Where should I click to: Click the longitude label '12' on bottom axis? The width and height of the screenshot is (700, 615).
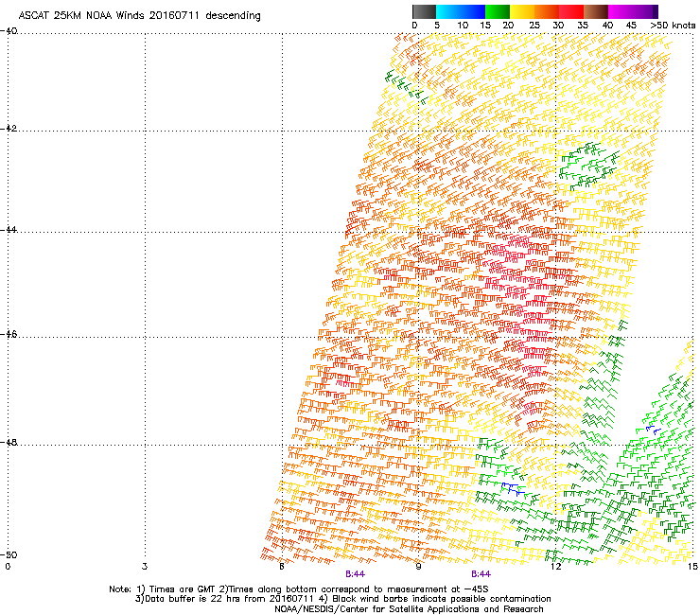click(555, 567)
